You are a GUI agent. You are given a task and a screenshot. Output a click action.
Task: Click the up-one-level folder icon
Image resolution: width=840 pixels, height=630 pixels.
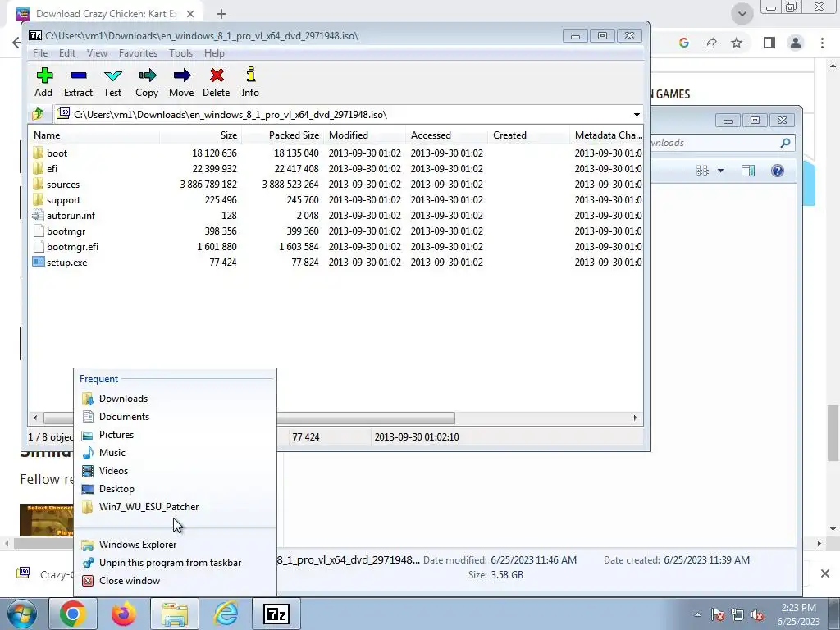38,114
